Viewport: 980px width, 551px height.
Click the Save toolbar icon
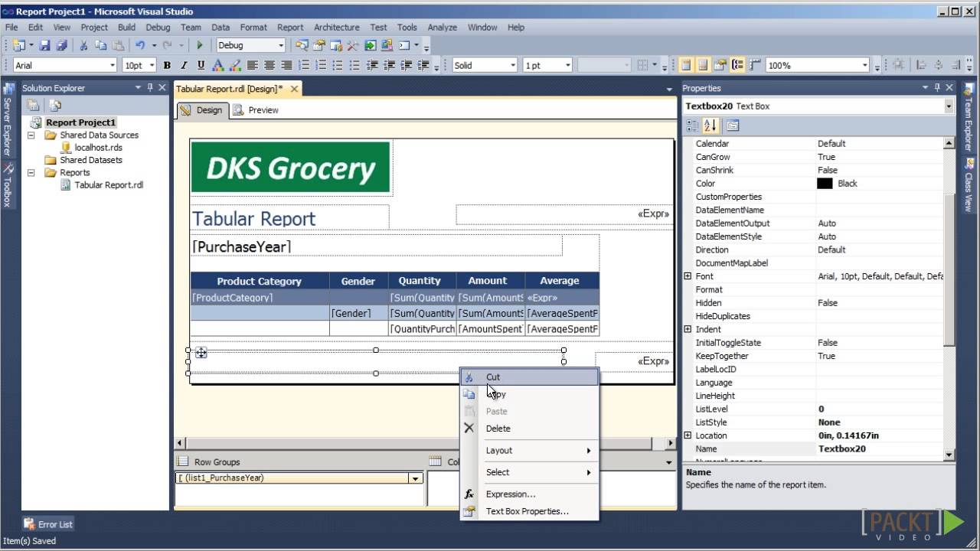click(44, 46)
